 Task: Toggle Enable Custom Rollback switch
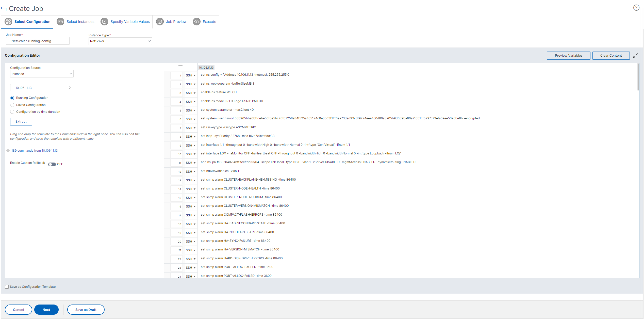coord(52,164)
